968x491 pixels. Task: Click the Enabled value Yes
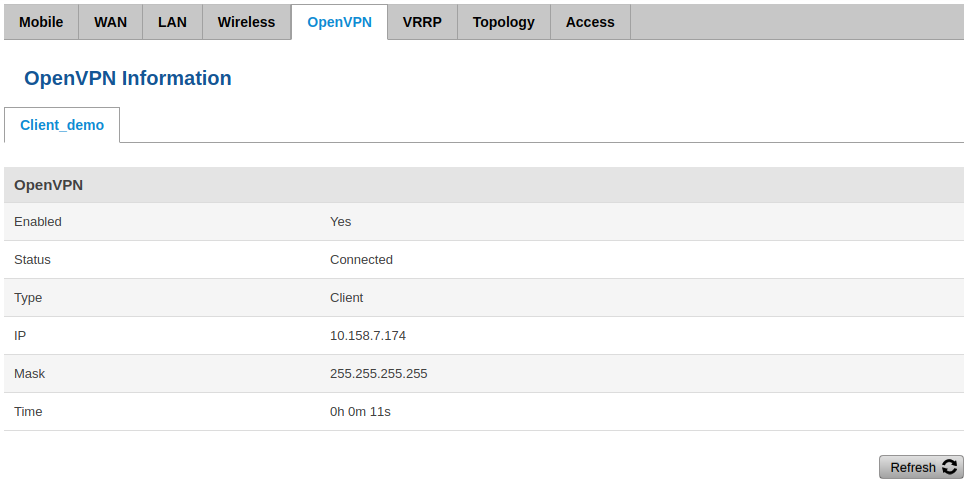tap(340, 222)
